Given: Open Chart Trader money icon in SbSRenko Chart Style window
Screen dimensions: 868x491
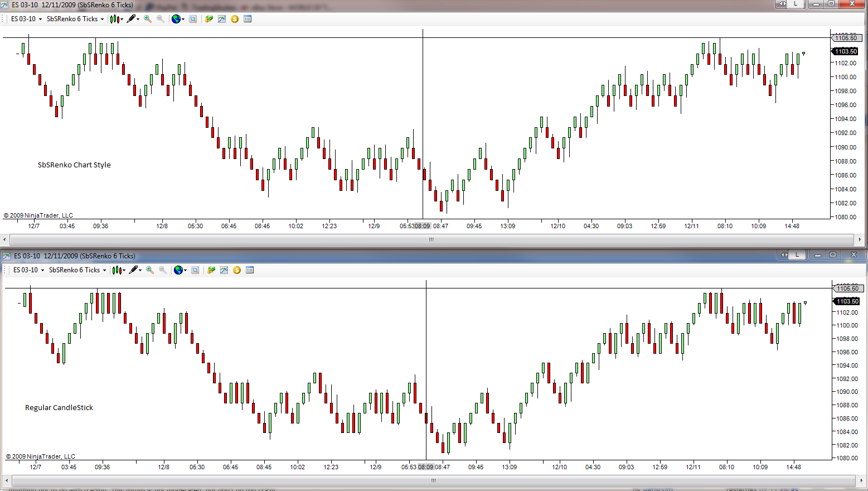Looking at the screenshot, I should [209, 19].
